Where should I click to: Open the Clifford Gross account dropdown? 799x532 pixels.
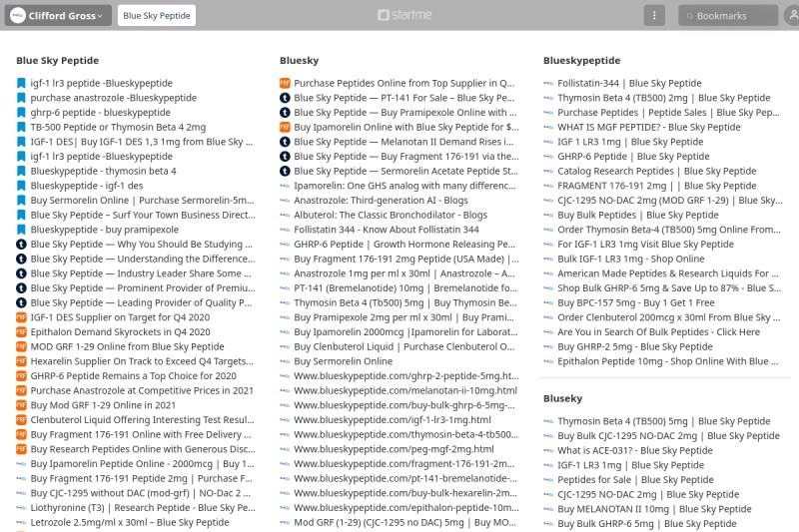[58, 15]
